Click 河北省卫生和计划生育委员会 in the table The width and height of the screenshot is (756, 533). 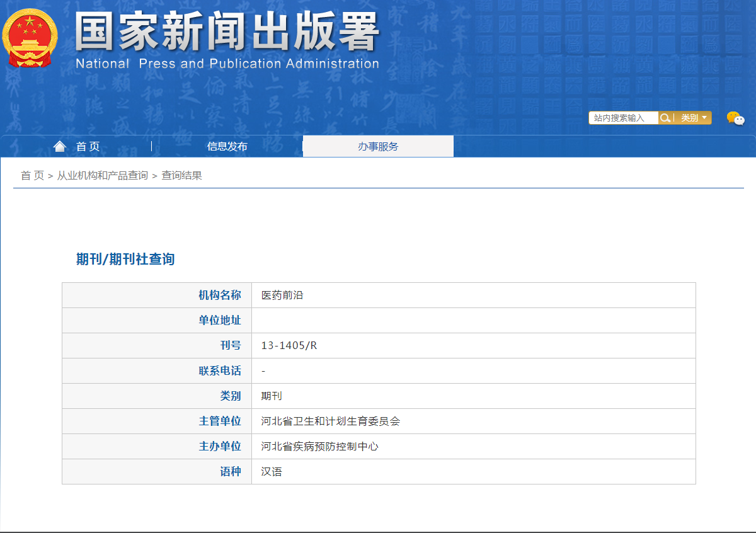point(331,421)
